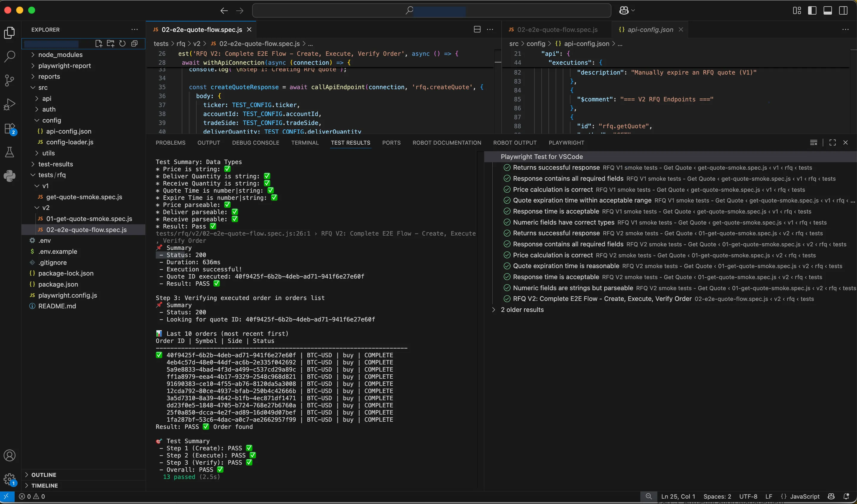857x504 pixels.
Task: Click the New File icon in Explorer
Action: point(99,44)
